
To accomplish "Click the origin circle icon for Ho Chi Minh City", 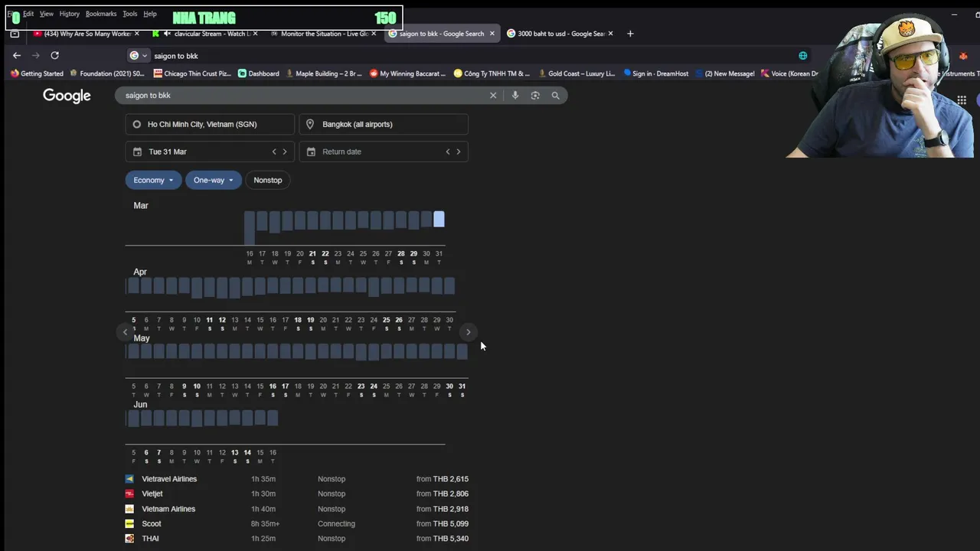I will coord(137,124).
